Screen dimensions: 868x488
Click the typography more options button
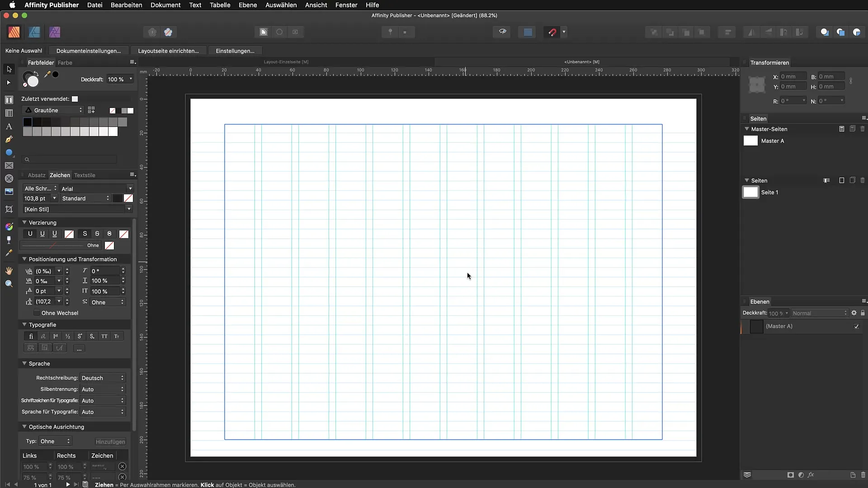click(x=79, y=348)
